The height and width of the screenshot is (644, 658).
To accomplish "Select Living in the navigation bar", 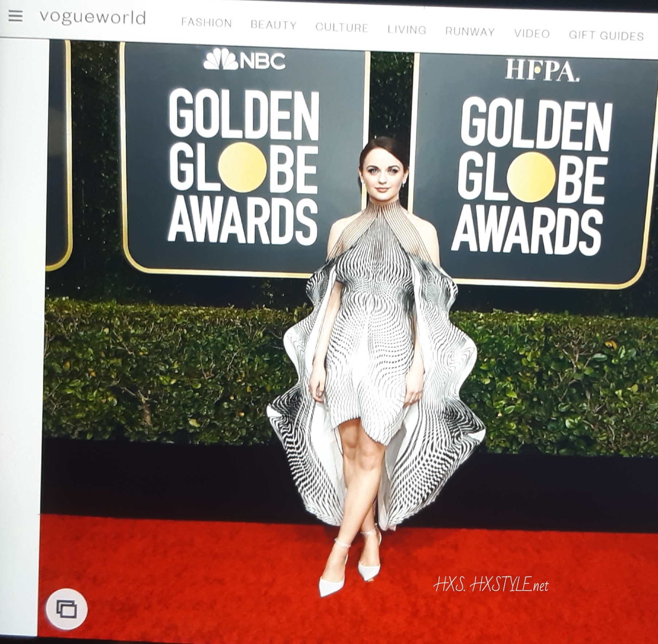I will (407, 30).
